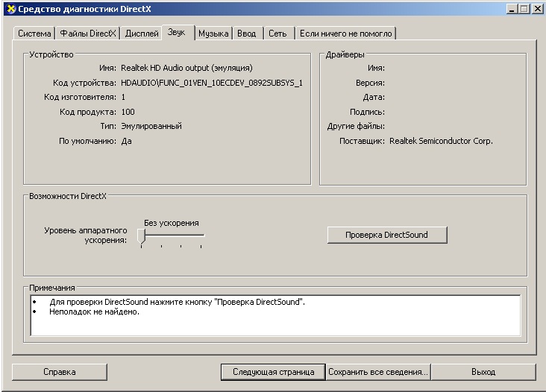This screenshot has width=546, height=392.
Task: Click the provider Realtek Semiconductor Corp. text
Action: tap(441, 141)
